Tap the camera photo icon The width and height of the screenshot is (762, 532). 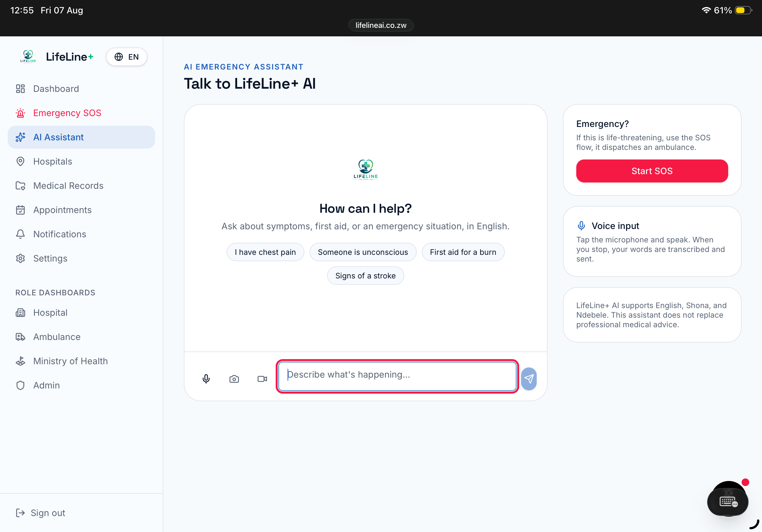[x=234, y=379]
